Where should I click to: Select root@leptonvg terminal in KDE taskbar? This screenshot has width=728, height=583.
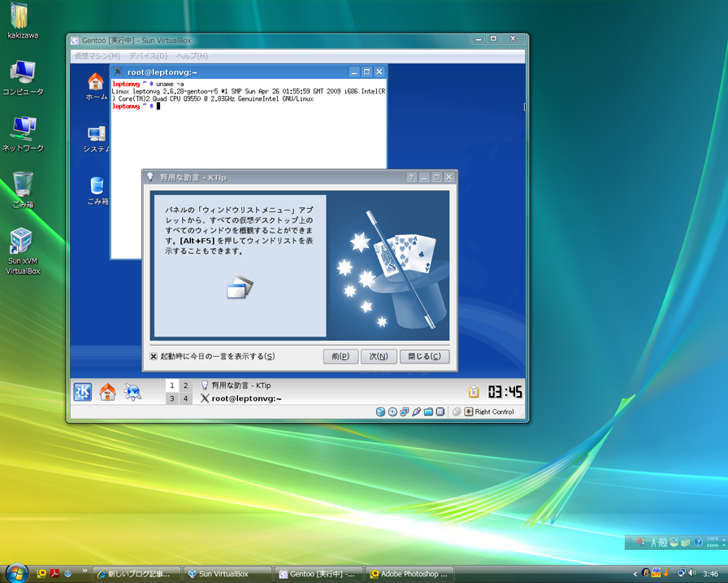click(241, 398)
